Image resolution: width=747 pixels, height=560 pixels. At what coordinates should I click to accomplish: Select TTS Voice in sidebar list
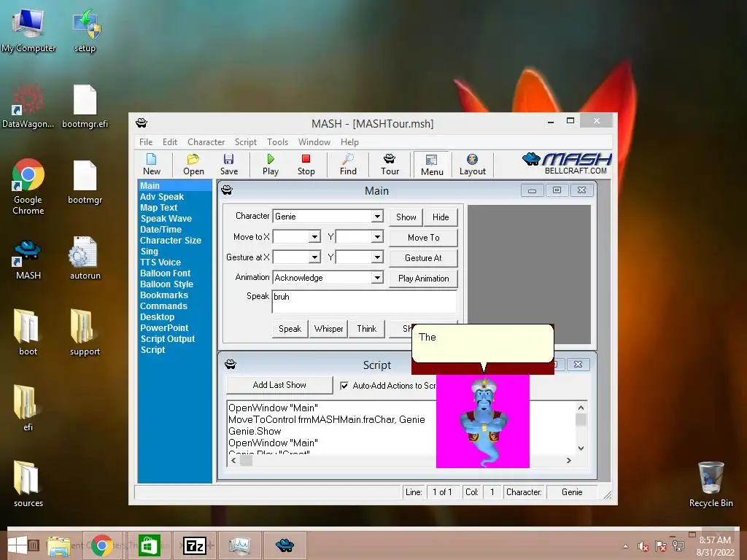pyautogui.click(x=160, y=262)
